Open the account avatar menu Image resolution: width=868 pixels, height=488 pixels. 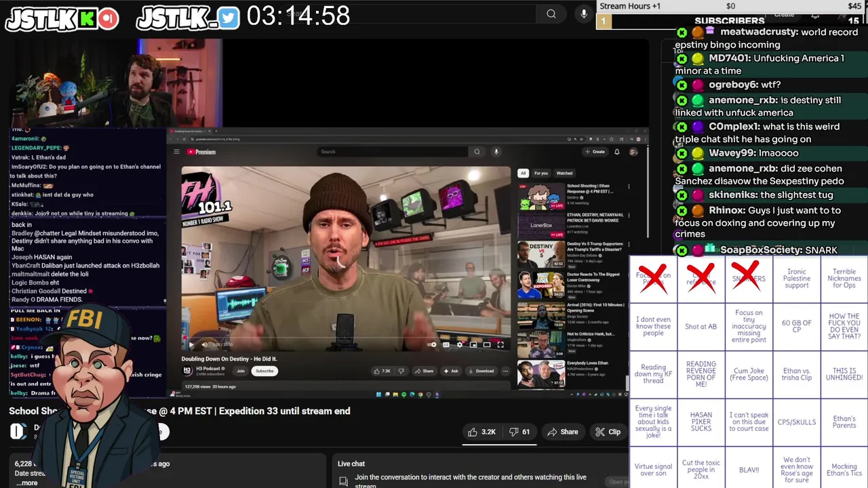pos(633,152)
